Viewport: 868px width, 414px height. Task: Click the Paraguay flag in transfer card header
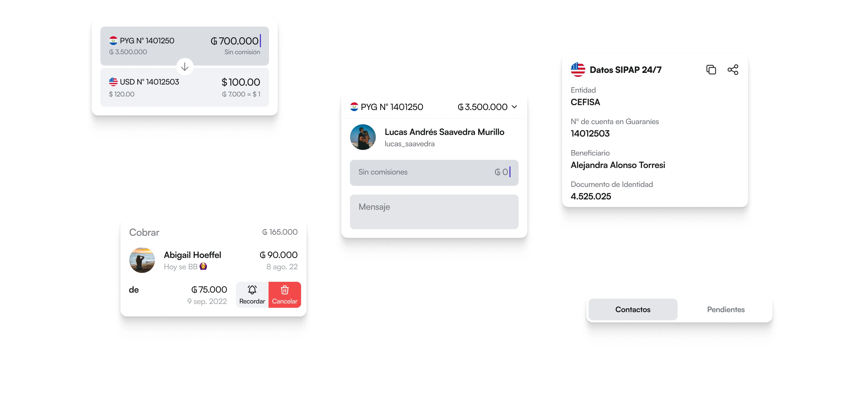(x=354, y=107)
